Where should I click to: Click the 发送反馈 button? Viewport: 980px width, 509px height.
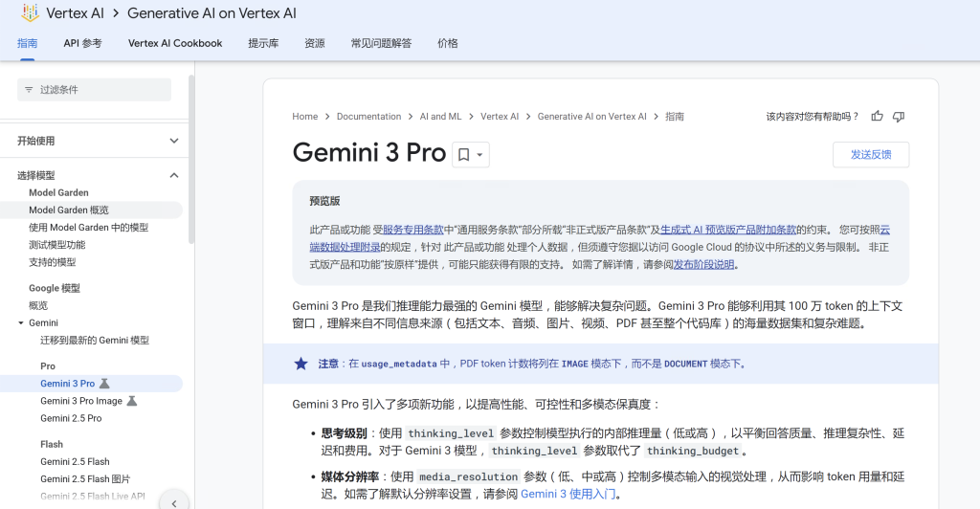click(871, 154)
